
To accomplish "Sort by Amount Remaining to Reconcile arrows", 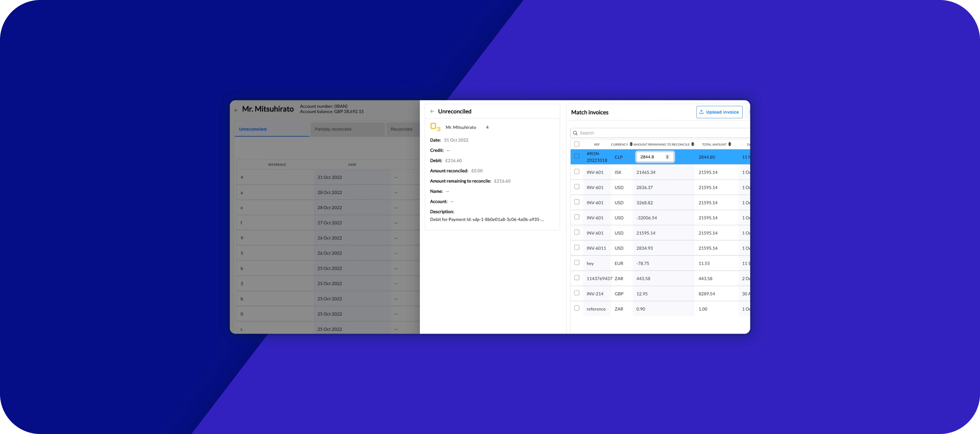I will click(692, 144).
